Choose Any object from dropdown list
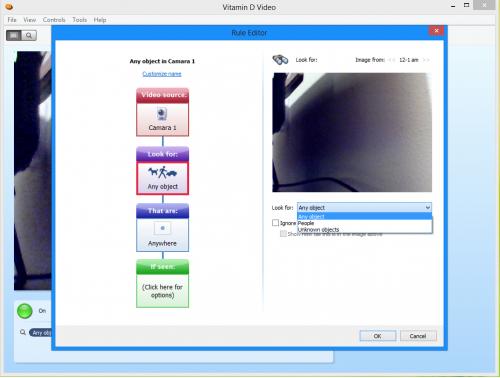The width and height of the screenshot is (500, 378). (x=364, y=216)
